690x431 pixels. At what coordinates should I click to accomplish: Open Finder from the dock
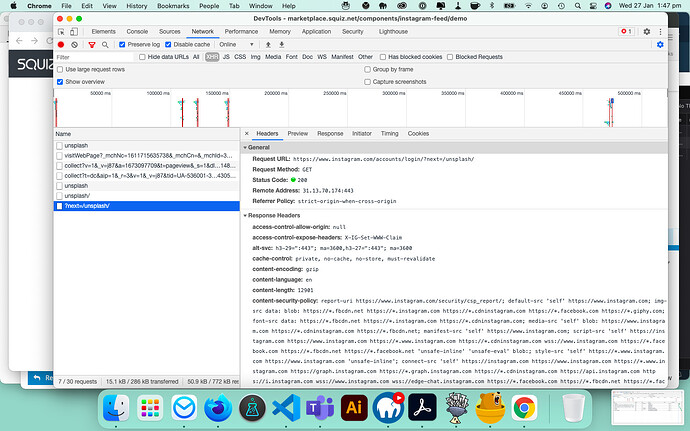tap(116, 408)
